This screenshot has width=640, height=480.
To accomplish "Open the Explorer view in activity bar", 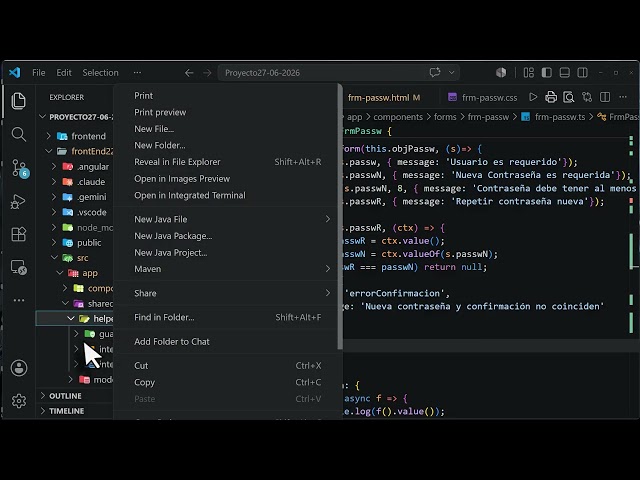I will point(18,101).
